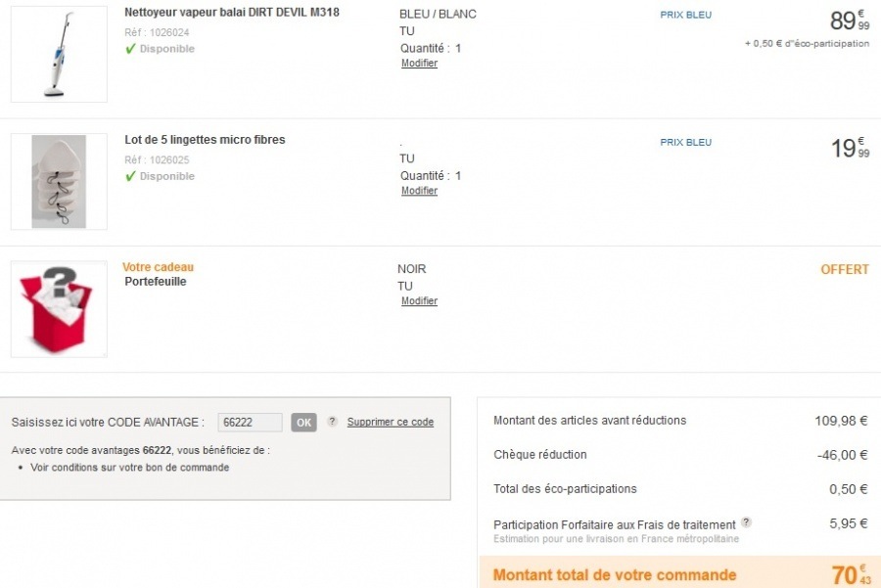Click the Supprimer ce code link
Viewport: 881px width, 588px height.
click(390, 423)
